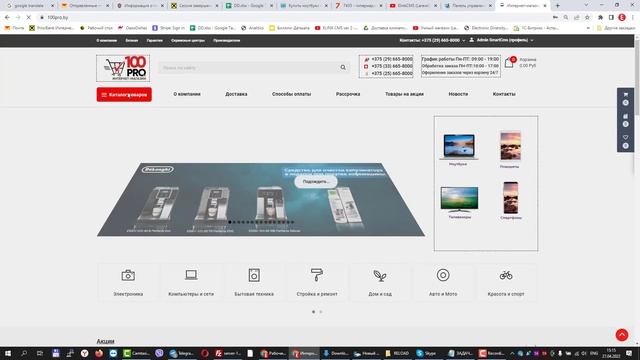640x360 pixels.
Task: Open the browser extensions puzzle icon
Action: [x=600, y=18]
